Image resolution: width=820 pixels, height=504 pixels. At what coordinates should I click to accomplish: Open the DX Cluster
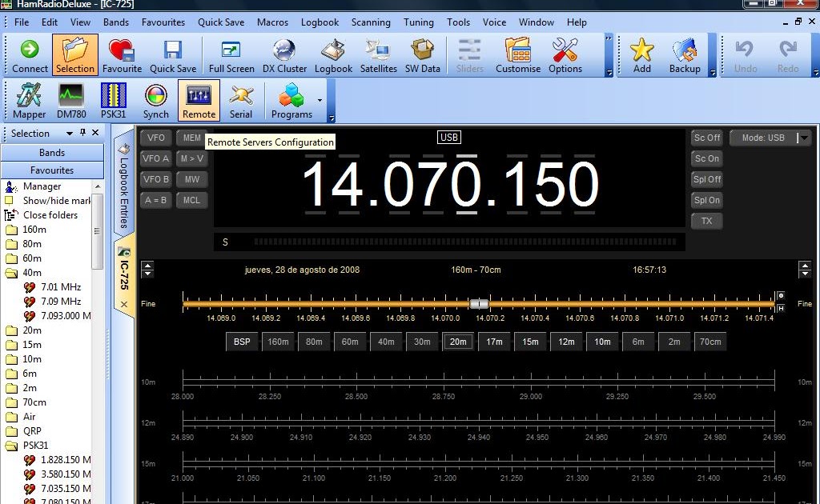[284, 54]
